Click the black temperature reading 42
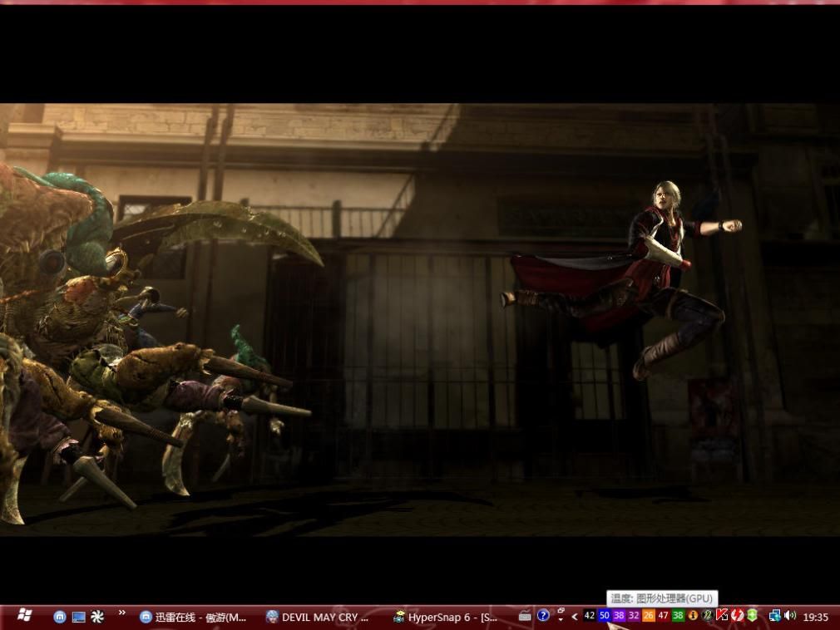Screen dimensions: 840x630 590,616
